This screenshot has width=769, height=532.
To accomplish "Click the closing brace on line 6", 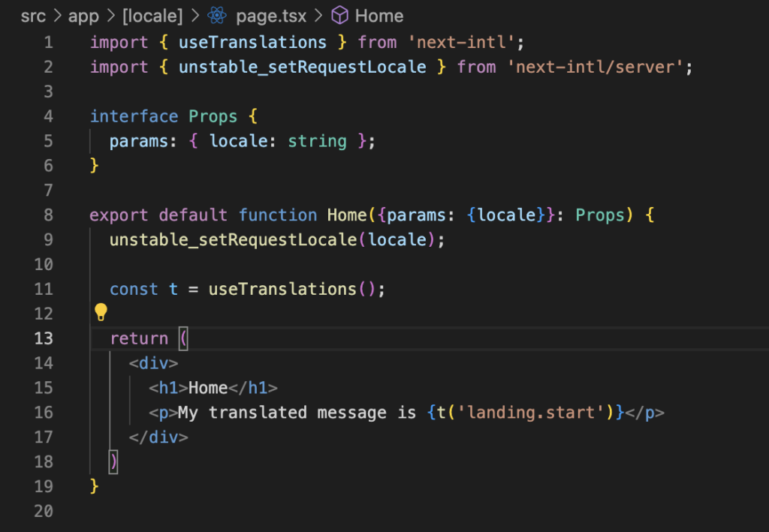I will [94, 166].
